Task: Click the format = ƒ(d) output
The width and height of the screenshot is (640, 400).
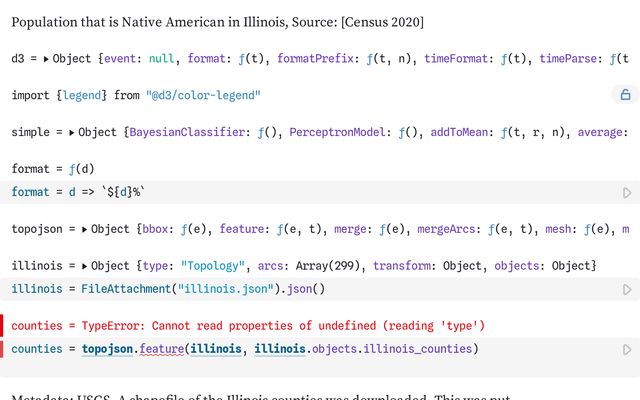Action: coord(45,169)
